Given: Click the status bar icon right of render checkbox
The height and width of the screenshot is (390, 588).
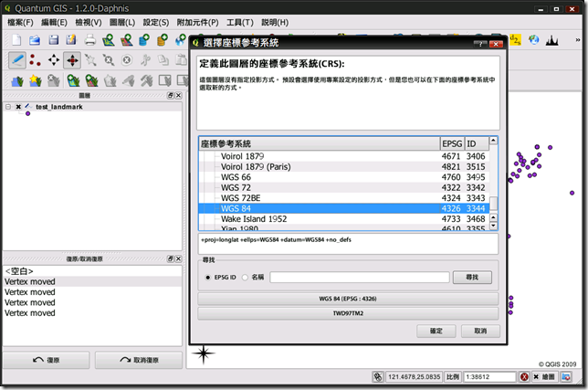Looking at the screenshot, I should pos(566,377).
